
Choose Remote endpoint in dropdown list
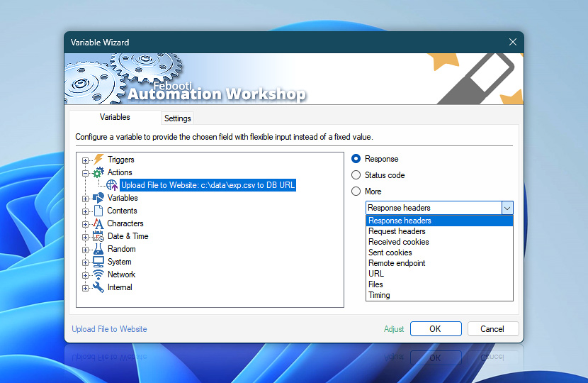[x=439, y=263]
